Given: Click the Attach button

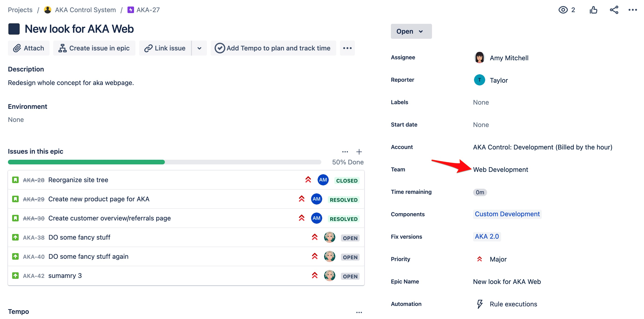Looking at the screenshot, I should (29, 48).
